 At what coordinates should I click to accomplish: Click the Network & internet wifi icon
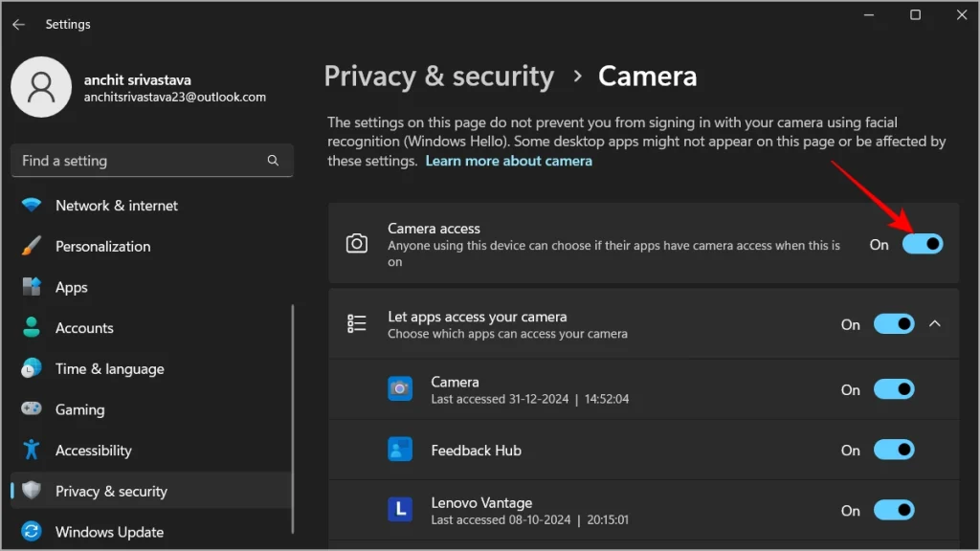[32, 205]
